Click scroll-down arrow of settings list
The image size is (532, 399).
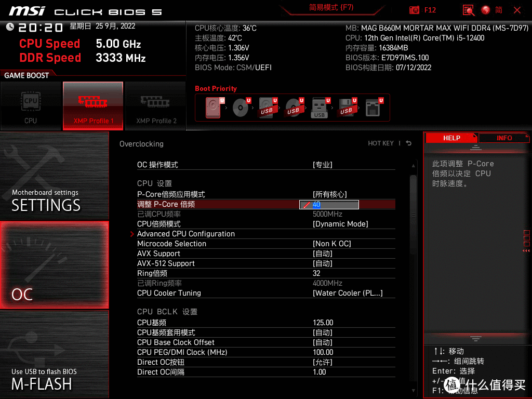(x=413, y=391)
